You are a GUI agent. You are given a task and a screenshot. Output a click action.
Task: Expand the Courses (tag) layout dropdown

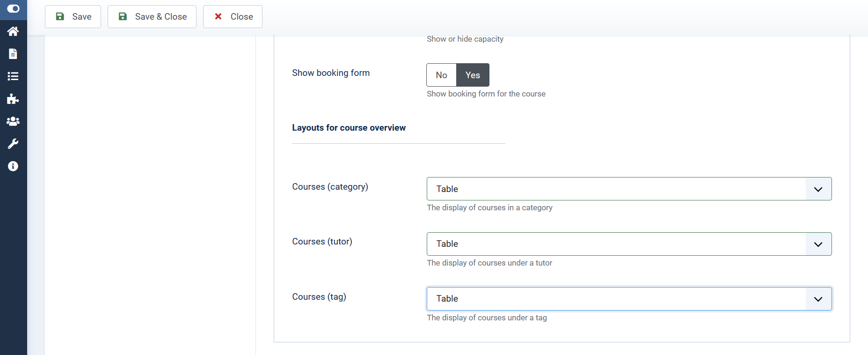coord(629,299)
